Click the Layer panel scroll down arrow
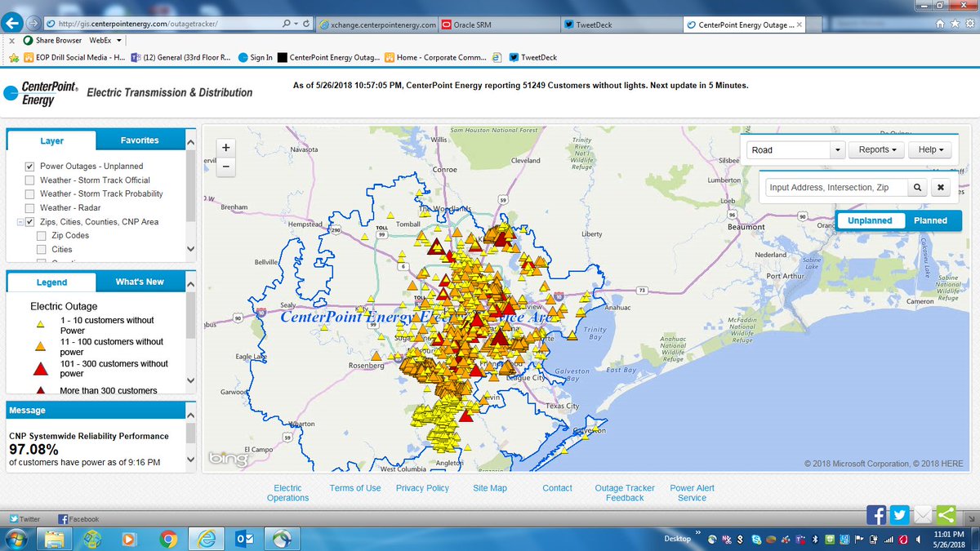980x551 pixels. pos(191,249)
